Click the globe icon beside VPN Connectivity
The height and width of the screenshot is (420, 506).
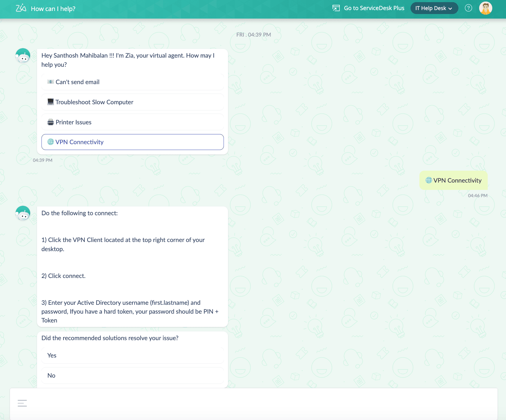pyautogui.click(x=50, y=142)
